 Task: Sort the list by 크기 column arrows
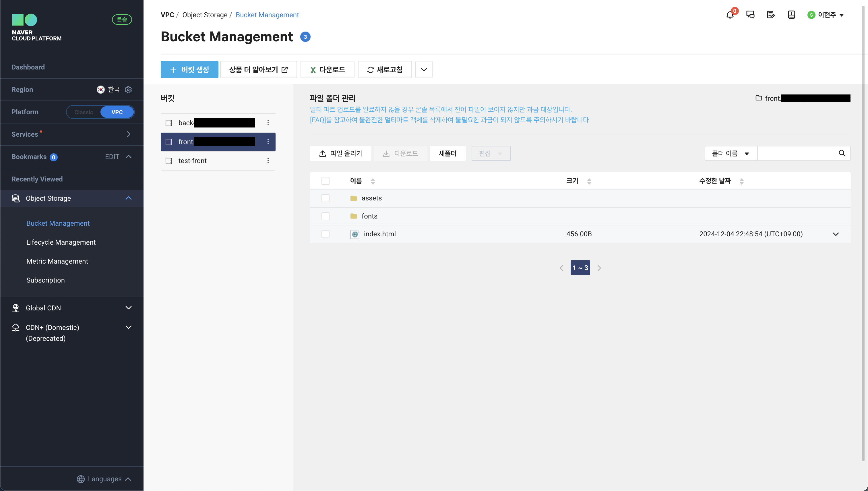(589, 181)
